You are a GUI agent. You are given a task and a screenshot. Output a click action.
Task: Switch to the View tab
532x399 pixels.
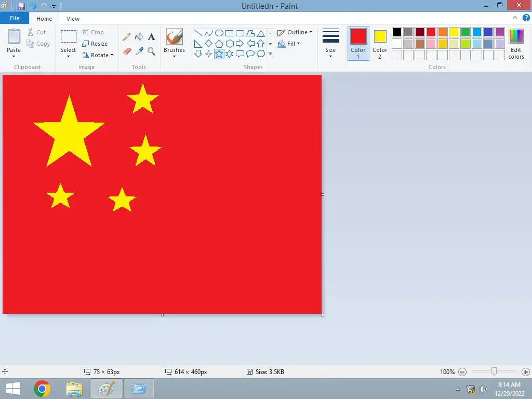click(x=73, y=19)
